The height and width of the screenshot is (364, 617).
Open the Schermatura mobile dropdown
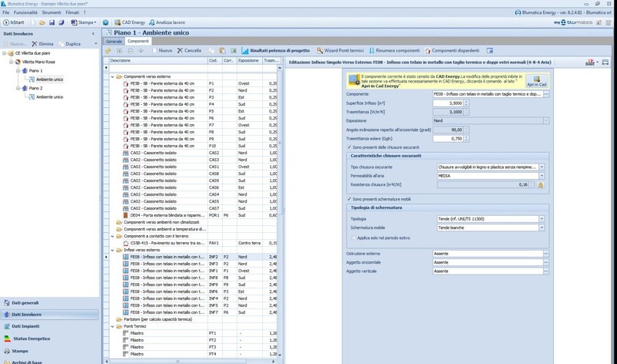click(542, 228)
